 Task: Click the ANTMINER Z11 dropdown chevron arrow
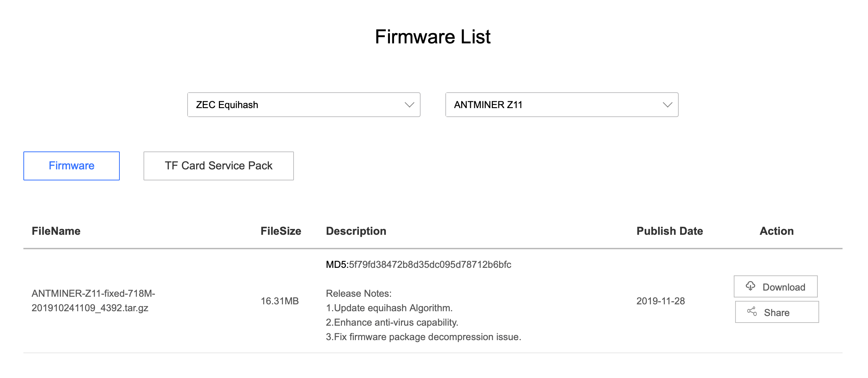pyautogui.click(x=667, y=105)
